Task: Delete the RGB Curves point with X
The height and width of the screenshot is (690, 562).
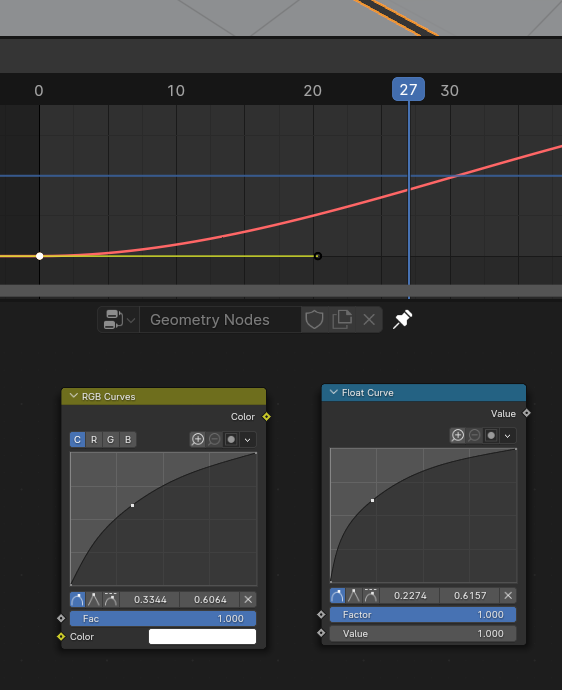Action: point(248,599)
